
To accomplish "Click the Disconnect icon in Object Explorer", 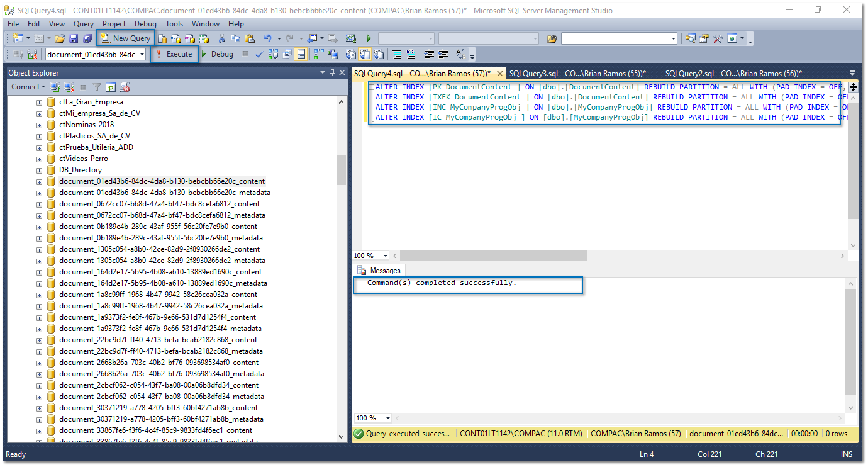I will [69, 87].
